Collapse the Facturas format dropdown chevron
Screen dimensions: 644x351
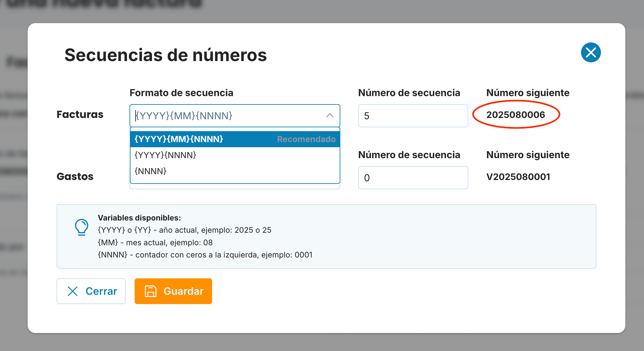pyautogui.click(x=330, y=115)
